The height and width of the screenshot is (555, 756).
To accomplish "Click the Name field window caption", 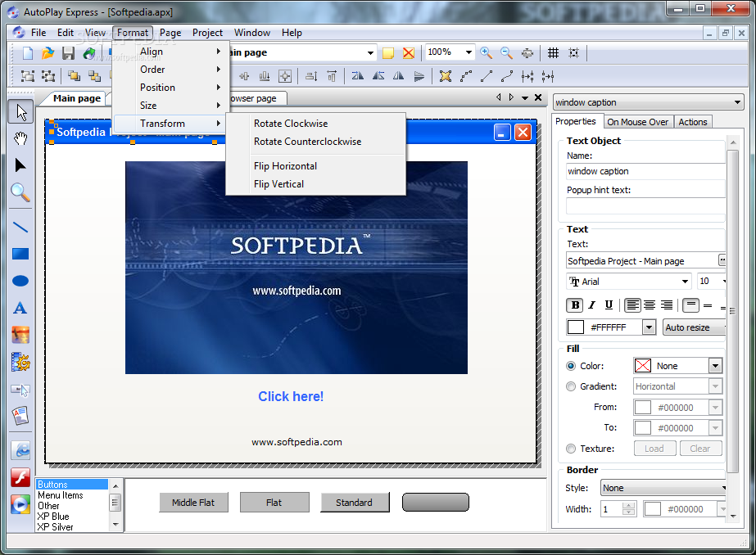I will point(645,171).
